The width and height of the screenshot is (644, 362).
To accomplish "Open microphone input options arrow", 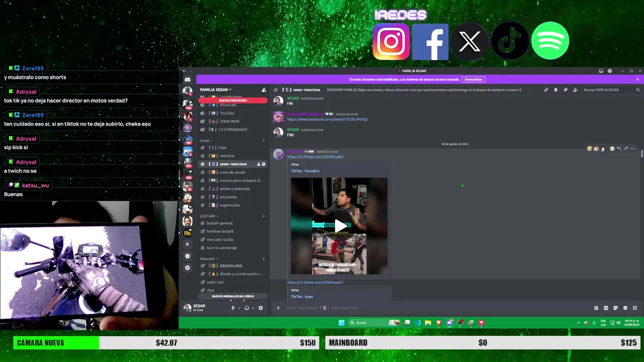I will pyautogui.click(x=239, y=308).
